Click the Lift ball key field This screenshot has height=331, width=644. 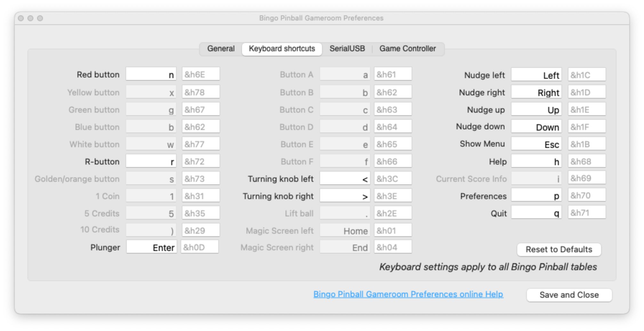[345, 213]
